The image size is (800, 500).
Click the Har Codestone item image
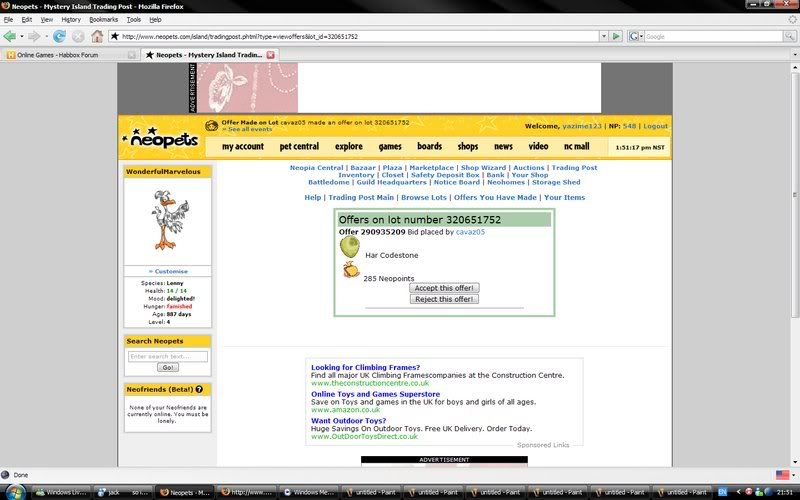coord(349,247)
